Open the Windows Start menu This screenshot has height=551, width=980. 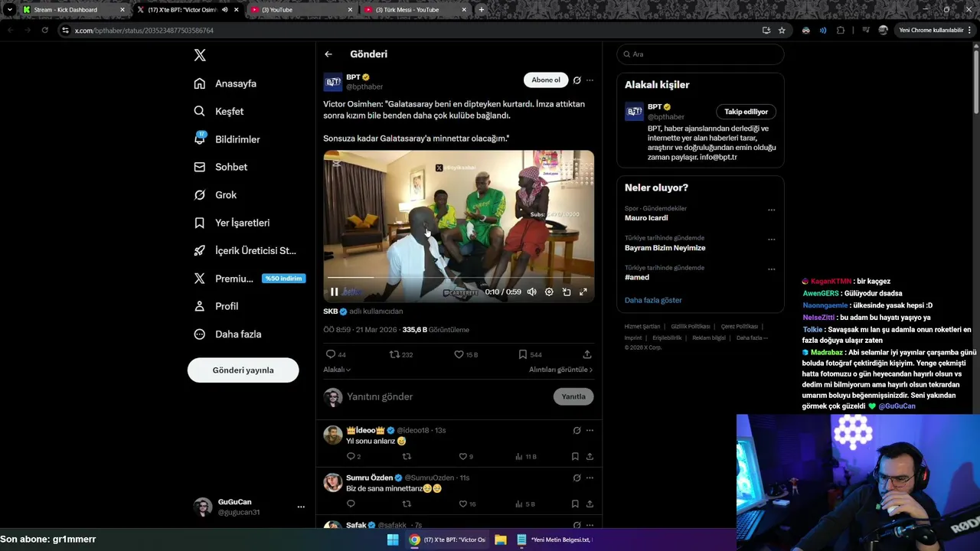393,540
